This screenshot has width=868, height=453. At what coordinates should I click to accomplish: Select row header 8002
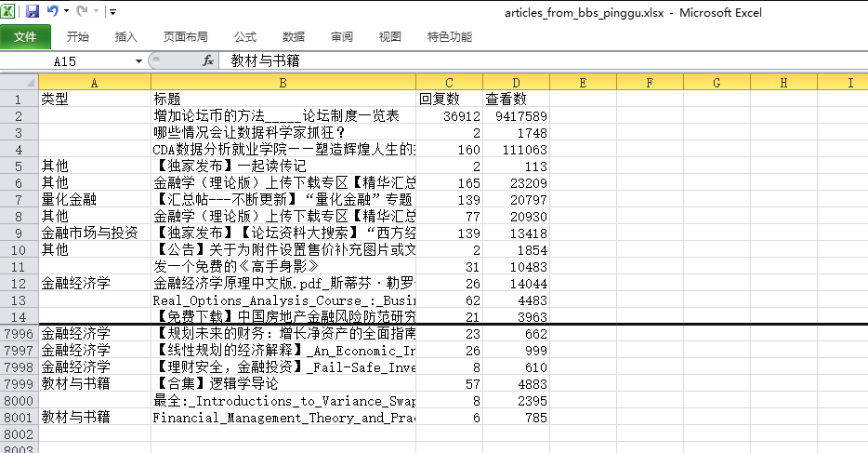19,434
